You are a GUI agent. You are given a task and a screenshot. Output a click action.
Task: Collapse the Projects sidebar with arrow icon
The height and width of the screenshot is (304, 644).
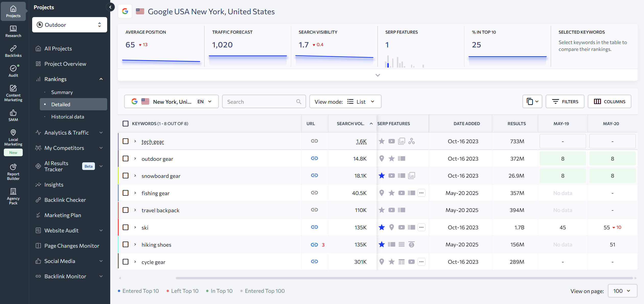click(x=110, y=7)
